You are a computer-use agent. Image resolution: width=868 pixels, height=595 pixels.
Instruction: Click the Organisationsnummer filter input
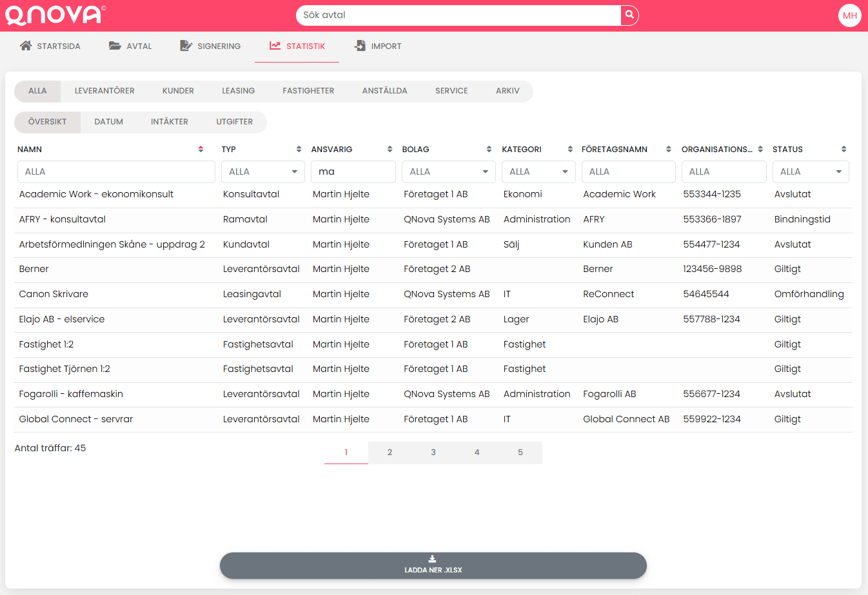[724, 171]
